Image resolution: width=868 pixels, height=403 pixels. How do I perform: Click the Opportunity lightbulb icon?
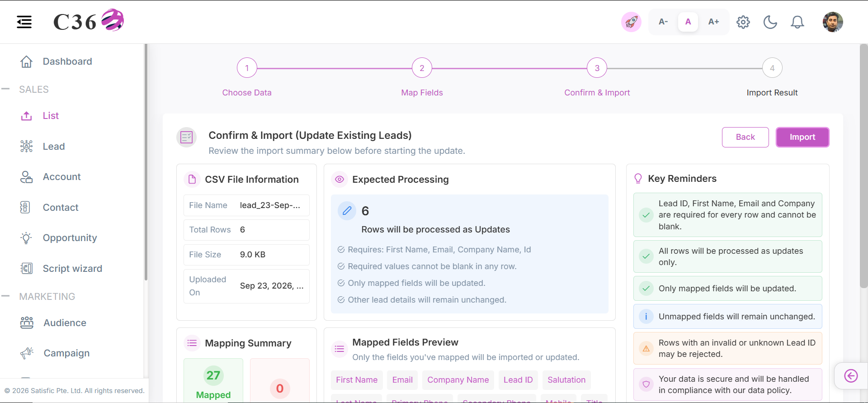[x=26, y=238]
